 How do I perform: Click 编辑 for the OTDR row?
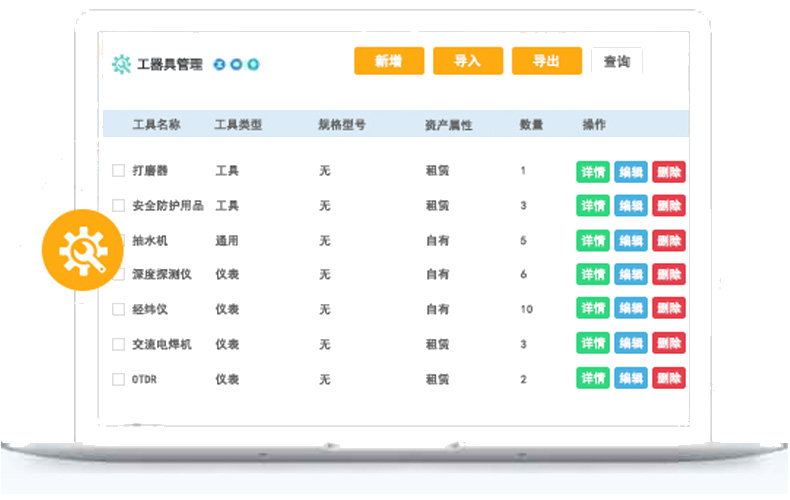coord(631,378)
